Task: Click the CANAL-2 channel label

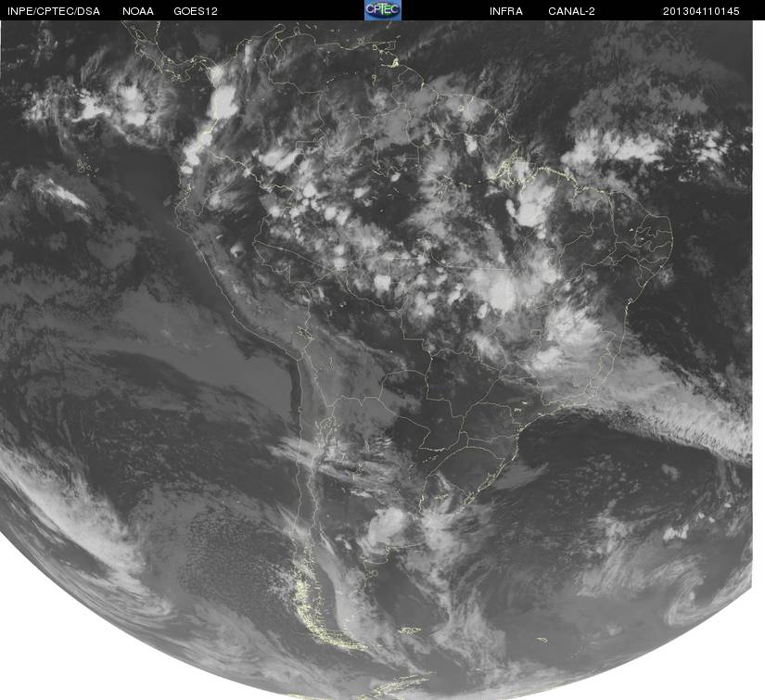Action: click(571, 11)
